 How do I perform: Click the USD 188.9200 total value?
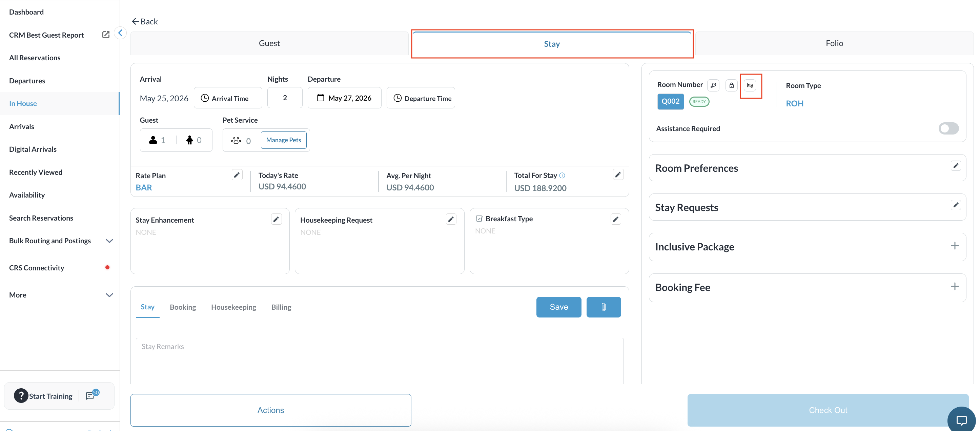(x=540, y=188)
